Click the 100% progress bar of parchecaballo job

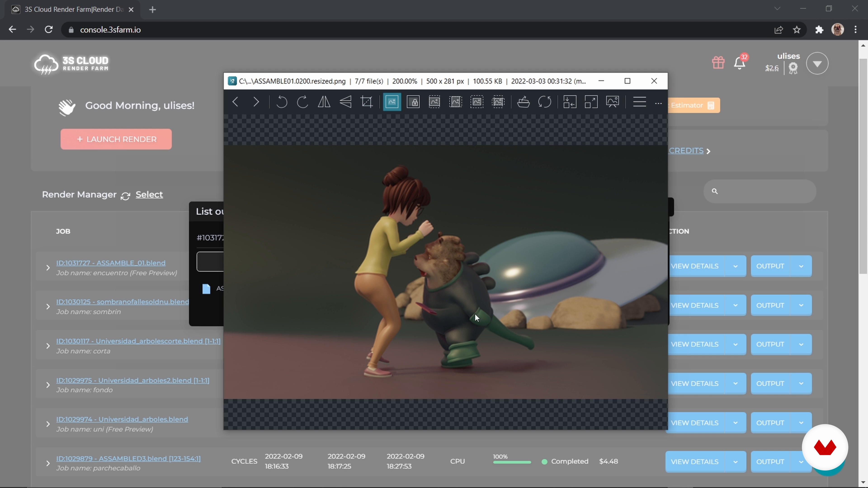(512, 462)
